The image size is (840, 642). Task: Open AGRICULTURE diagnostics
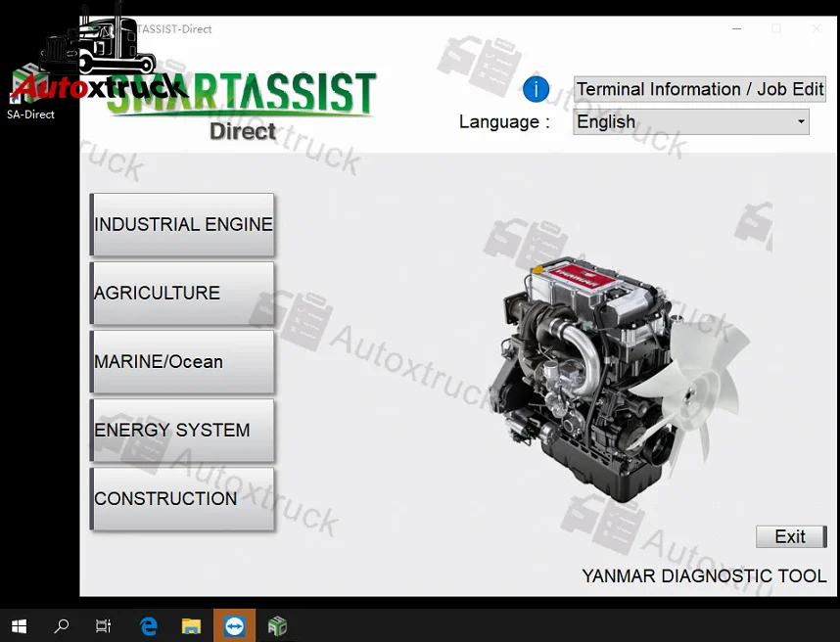click(182, 293)
